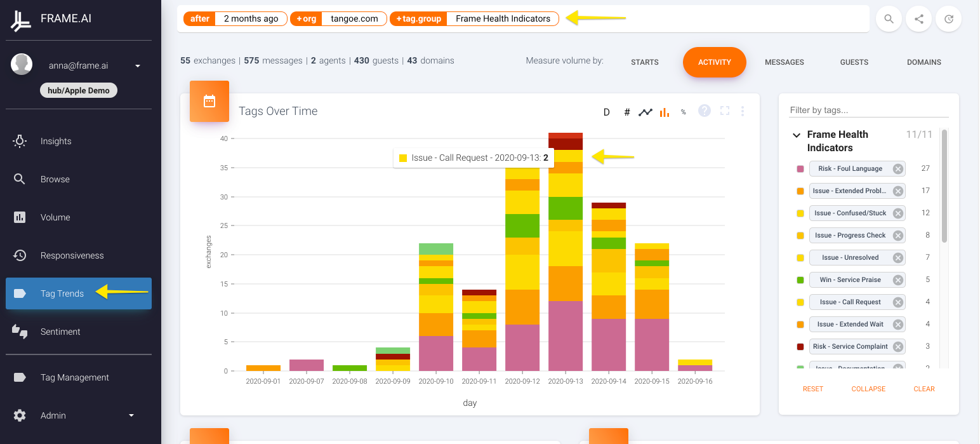Image resolution: width=980 pixels, height=444 pixels.
Task: Click the Collapse tag groups button
Action: tap(868, 389)
